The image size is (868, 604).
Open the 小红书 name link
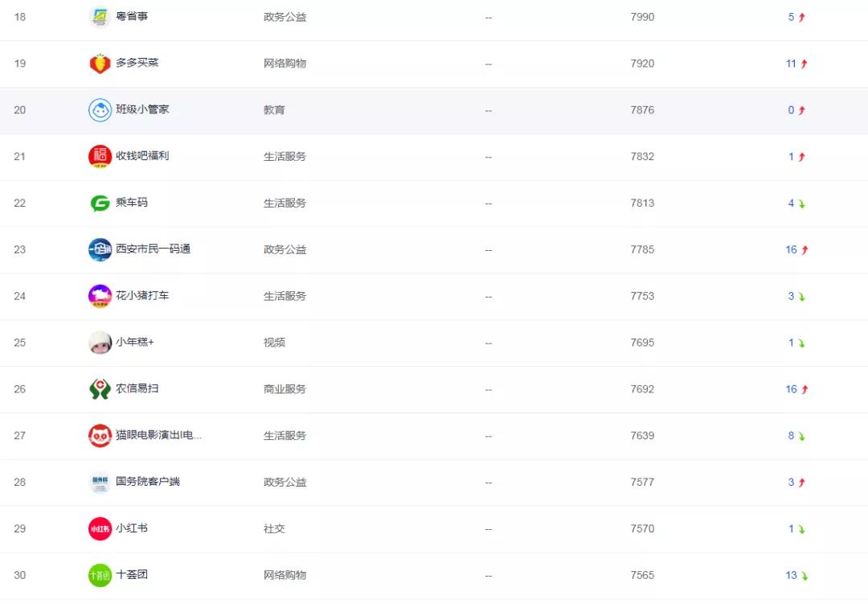(x=132, y=528)
